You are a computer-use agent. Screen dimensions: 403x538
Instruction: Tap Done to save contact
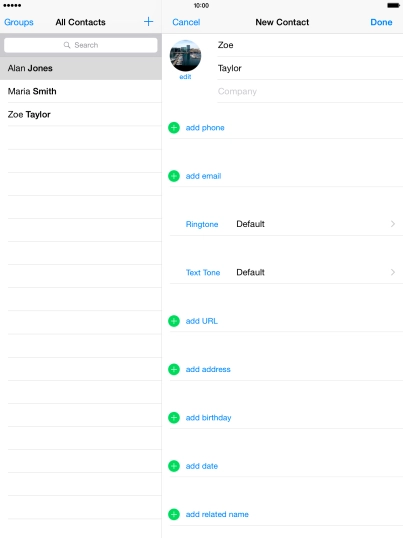coord(381,22)
